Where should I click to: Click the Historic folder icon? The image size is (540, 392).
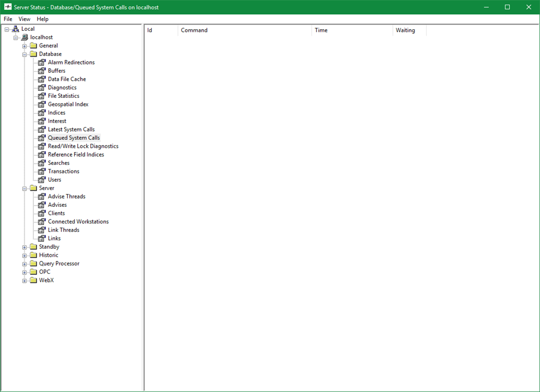coord(33,255)
